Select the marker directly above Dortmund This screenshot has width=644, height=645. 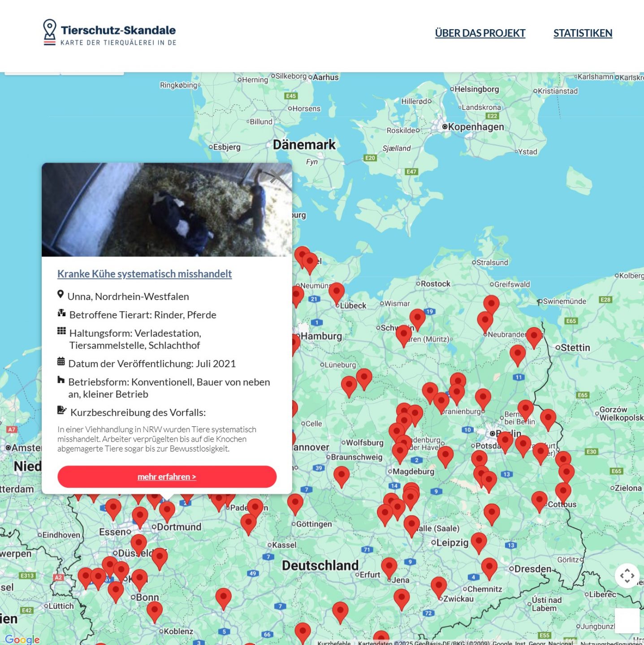(167, 510)
